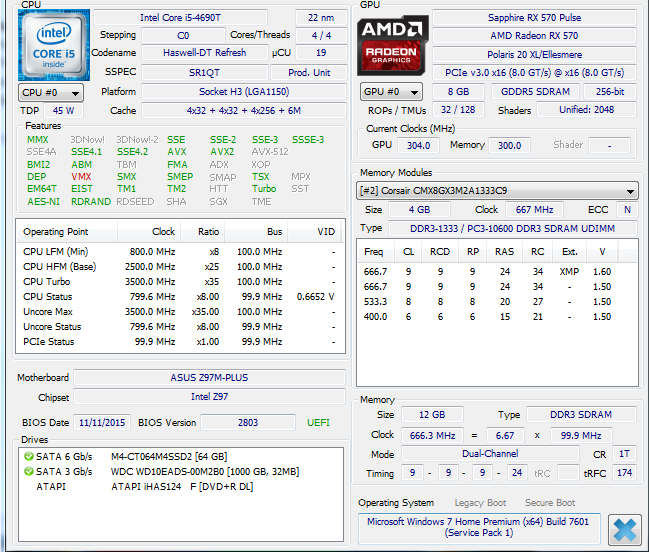649x552 pixels.
Task: Click the ASUS Z97M-PLUS motherboard field
Action: (x=209, y=377)
